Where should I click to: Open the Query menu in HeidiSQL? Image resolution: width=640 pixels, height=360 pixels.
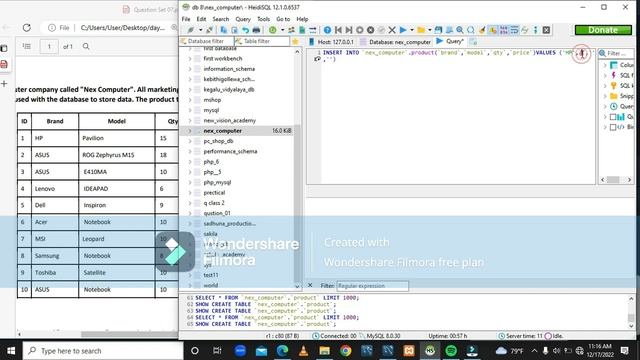point(243,19)
